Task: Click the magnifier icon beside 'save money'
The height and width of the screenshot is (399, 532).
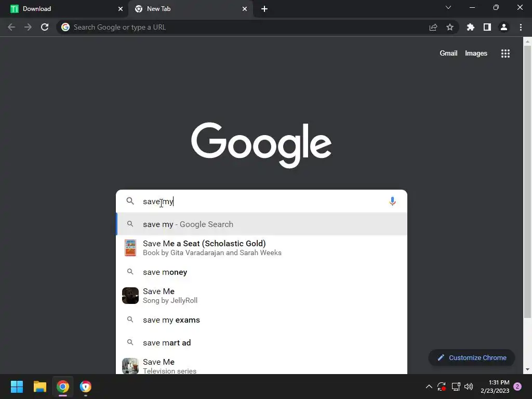Action: [130, 272]
